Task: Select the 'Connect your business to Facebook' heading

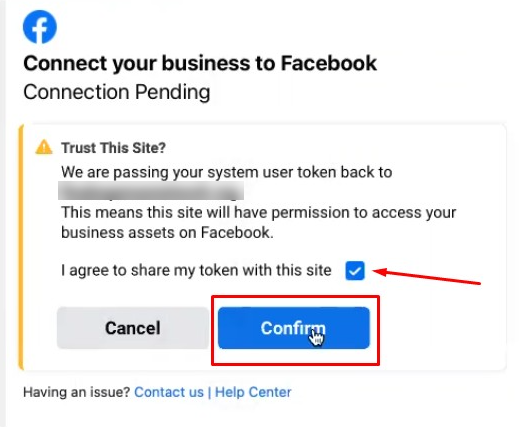Action: (200, 63)
